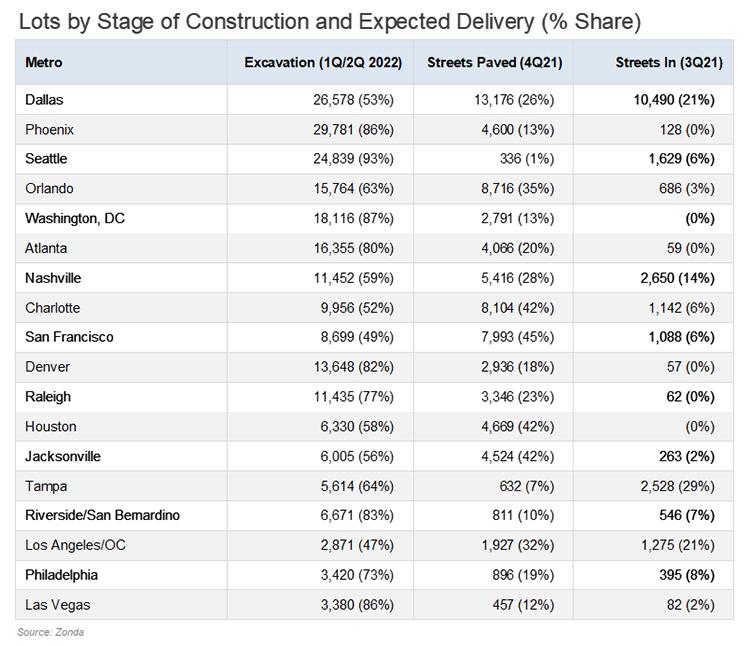750x646 pixels.
Task: Click Nashville's streets in value 2,650 (14%)
Action: (679, 278)
